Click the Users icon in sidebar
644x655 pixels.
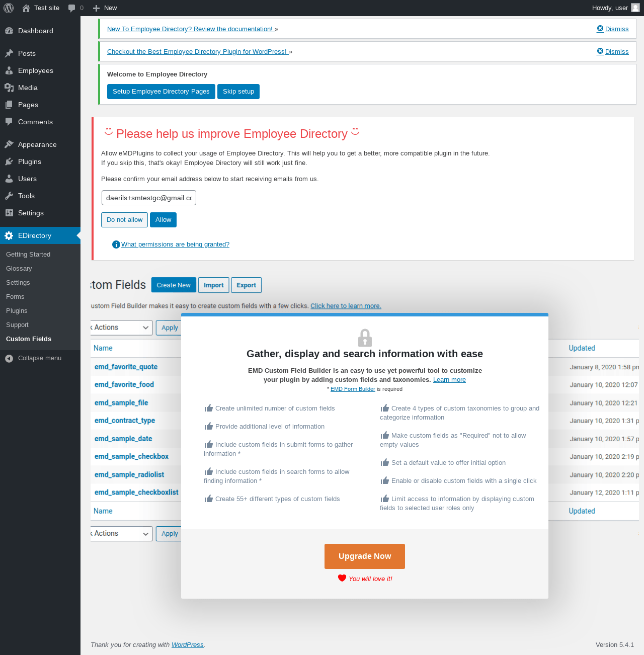tap(9, 179)
